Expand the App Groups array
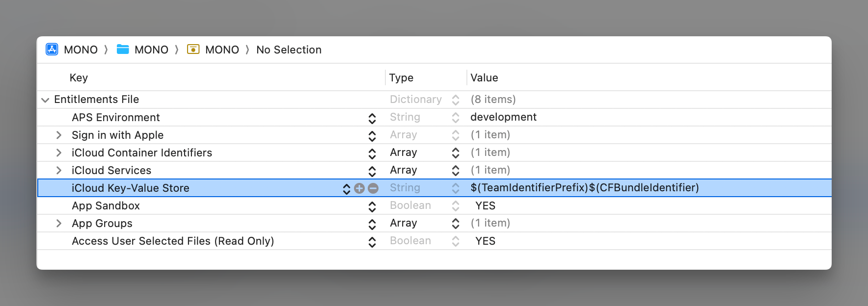The width and height of the screenshot is (868, 306). point(59,224)
